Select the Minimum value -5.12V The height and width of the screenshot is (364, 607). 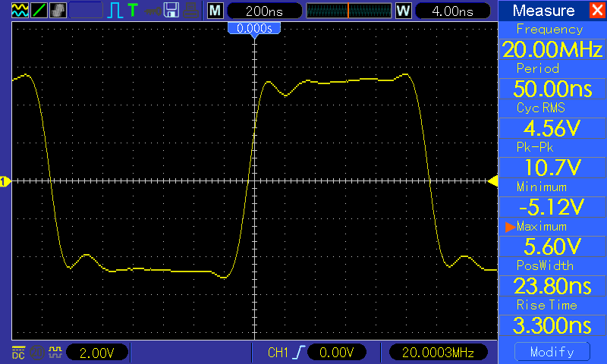(552, 207)
